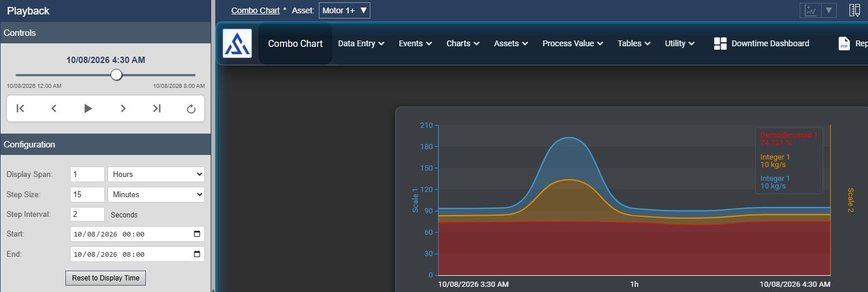This screenshot has width=868, height=292.
Task: Click the Playback panel title
Action: pyautogui.click(x=28, y=11)
